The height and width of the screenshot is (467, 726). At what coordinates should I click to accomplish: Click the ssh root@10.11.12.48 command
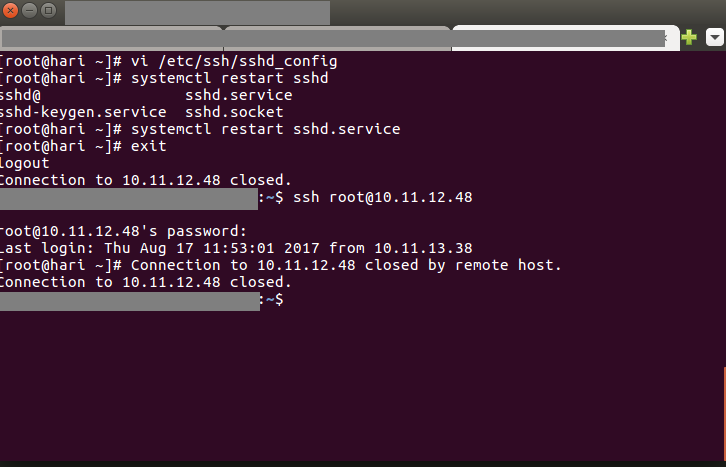click(x=382, y=197)
